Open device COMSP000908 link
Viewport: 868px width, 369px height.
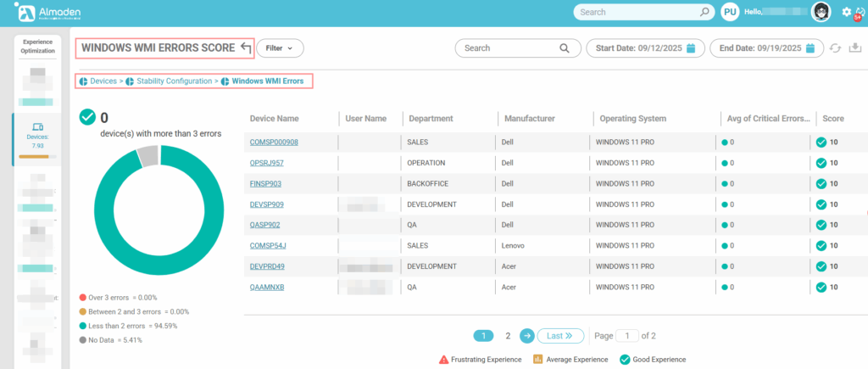273,143
